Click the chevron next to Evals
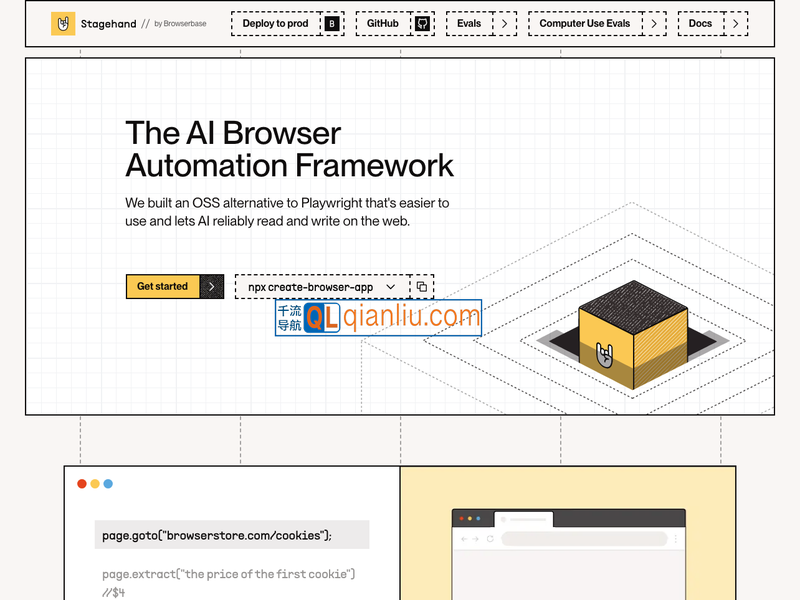The height and width of the screenshot is (600, 800). pos(505,23)
